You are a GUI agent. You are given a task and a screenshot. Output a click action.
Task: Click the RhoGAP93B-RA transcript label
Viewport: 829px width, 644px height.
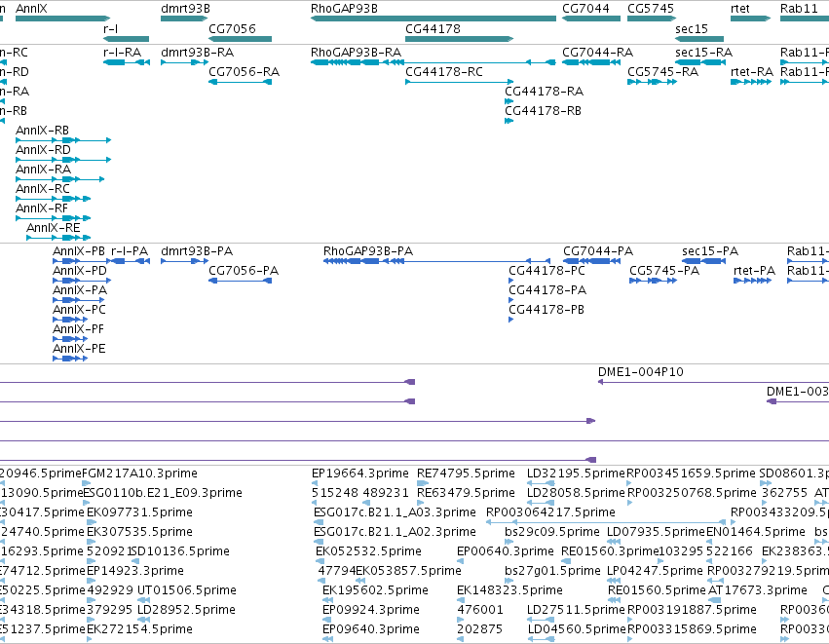pos(356,53)
